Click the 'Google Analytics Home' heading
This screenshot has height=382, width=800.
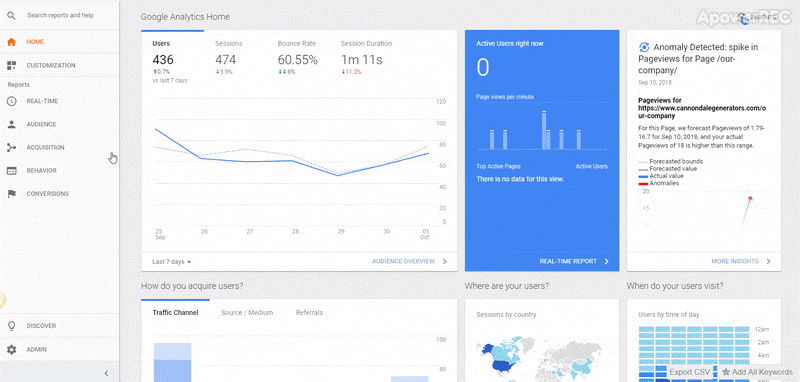coord(185,17)
